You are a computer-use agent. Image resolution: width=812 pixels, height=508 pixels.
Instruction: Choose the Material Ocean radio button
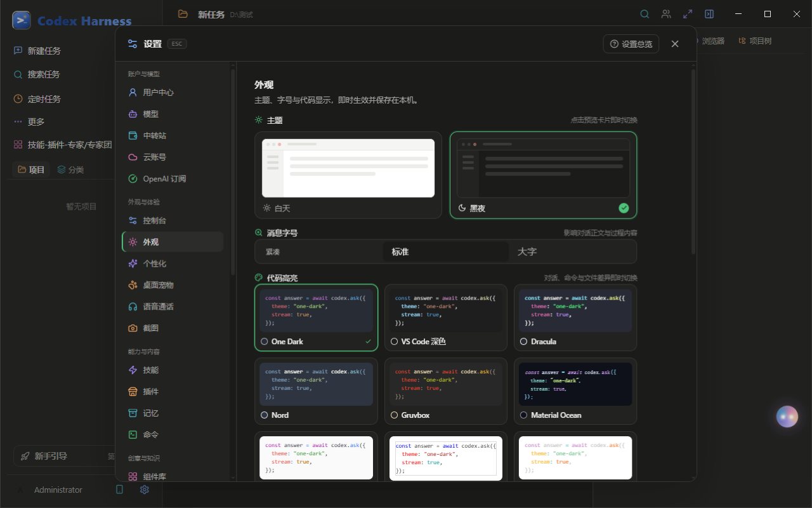coord(524,415)
